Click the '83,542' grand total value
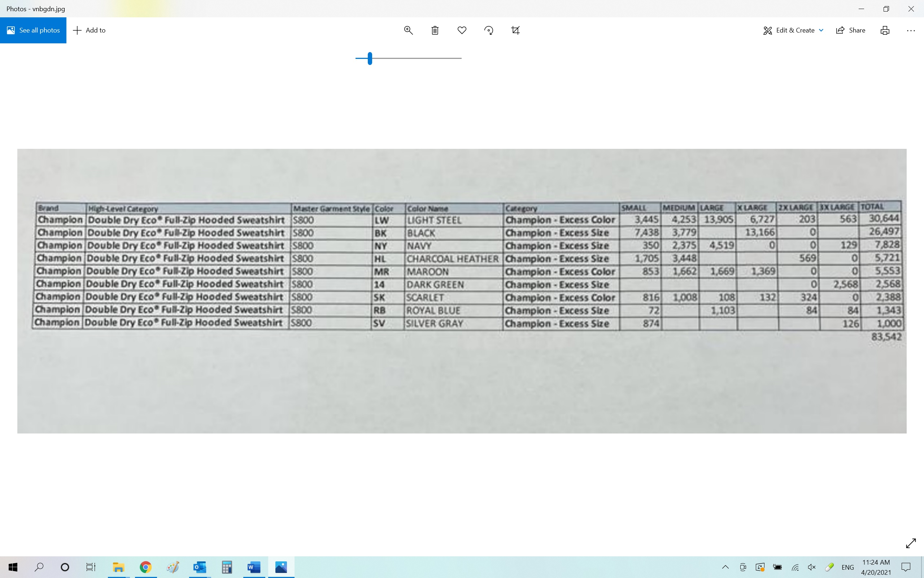The height and width of the screenshot is (578, 924). (886, 337)
